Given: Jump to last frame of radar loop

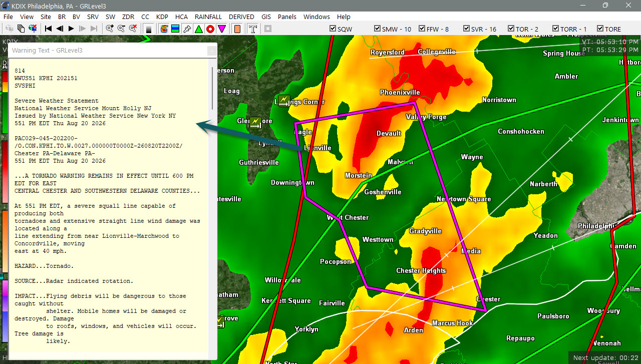Looking at the screenshot, I should click(94, 29).
